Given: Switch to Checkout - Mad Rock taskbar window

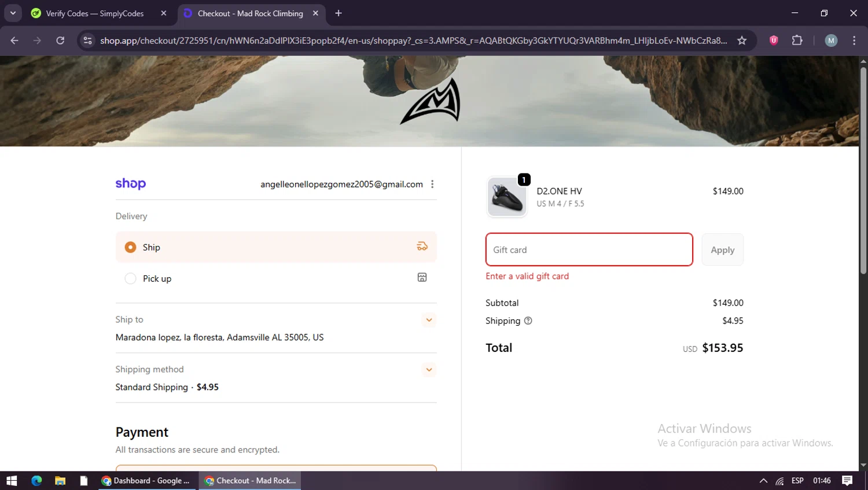Looking at the screenshot, I should (x=250, y=481).
